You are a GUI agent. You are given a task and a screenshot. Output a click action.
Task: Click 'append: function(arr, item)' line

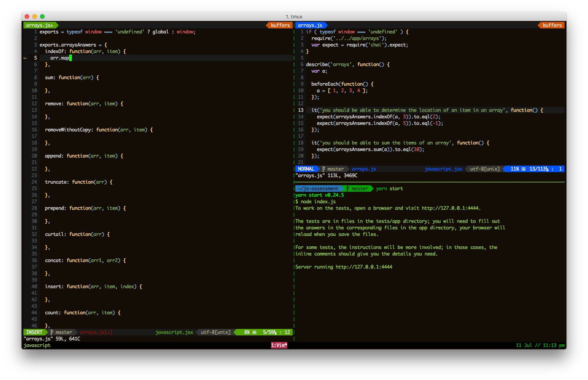click(84, 156)
